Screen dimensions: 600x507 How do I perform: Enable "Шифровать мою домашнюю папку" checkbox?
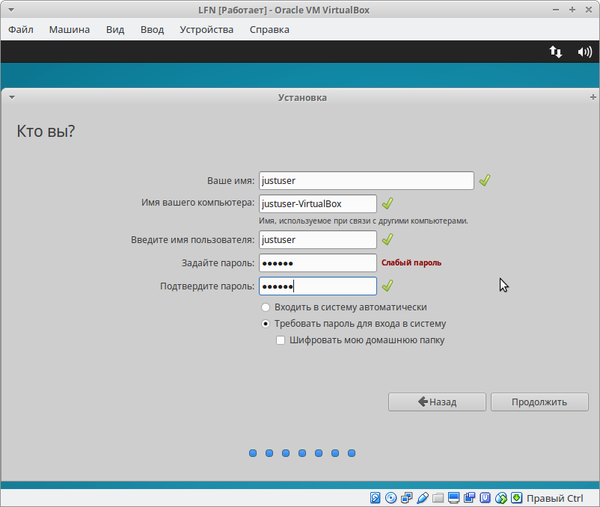tap(281, 340)
